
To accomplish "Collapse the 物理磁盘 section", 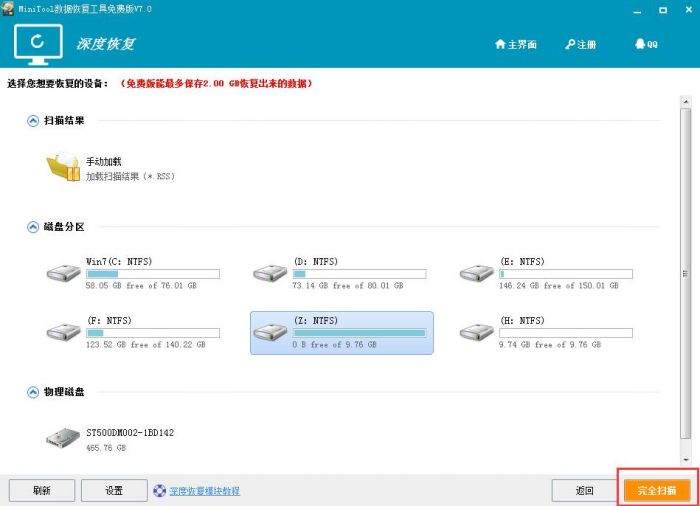I will point(33,392).
